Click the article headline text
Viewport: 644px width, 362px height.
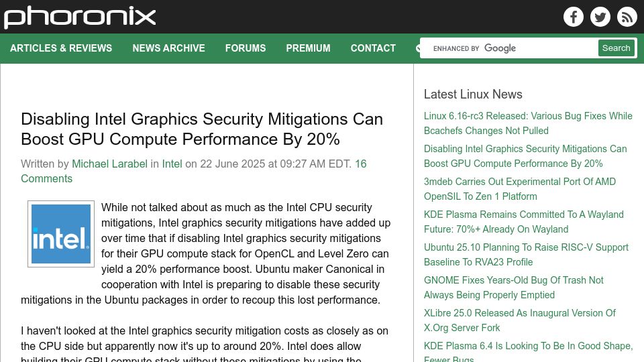pyautogui.click(x=202, y=129)
